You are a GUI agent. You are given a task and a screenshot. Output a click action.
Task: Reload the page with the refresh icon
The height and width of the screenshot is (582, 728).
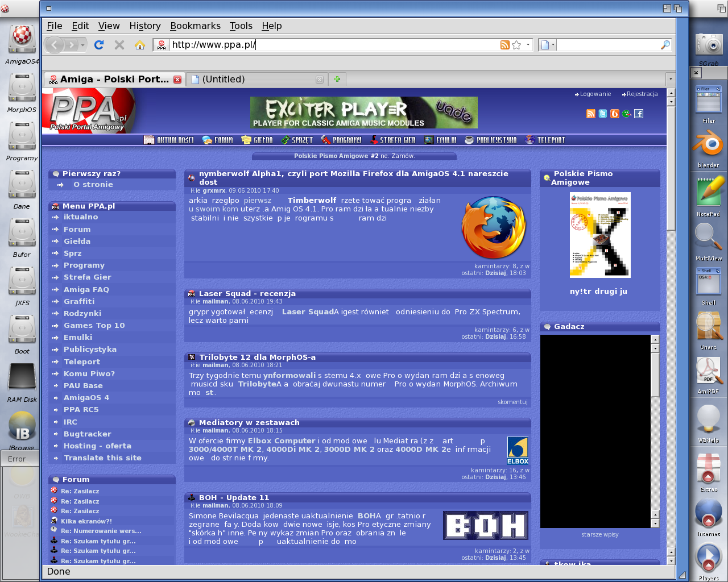[x=99, y=45]
